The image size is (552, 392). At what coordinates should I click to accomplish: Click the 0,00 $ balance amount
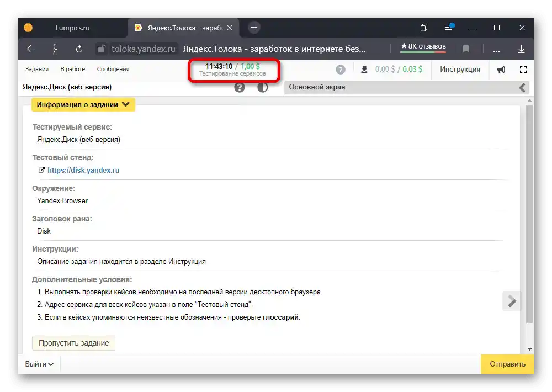(x=385, y=69)
